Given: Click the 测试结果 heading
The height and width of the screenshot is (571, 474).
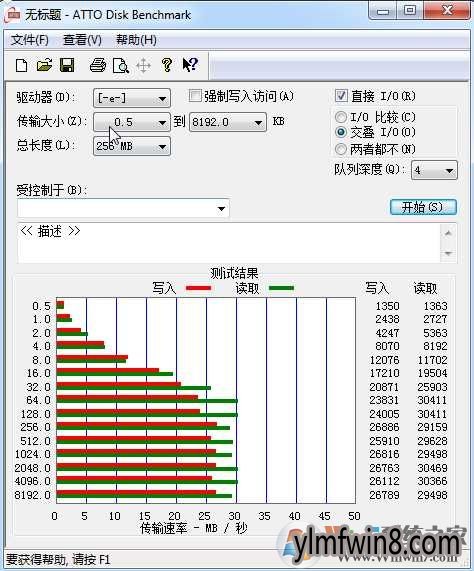Looking at the screenshot, I should (234, 273).
